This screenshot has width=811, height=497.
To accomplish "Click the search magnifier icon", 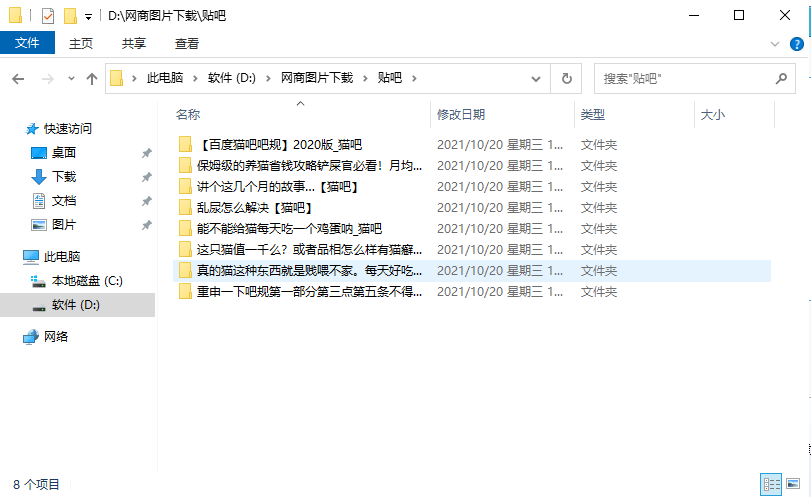I will [x=781, y=79].
